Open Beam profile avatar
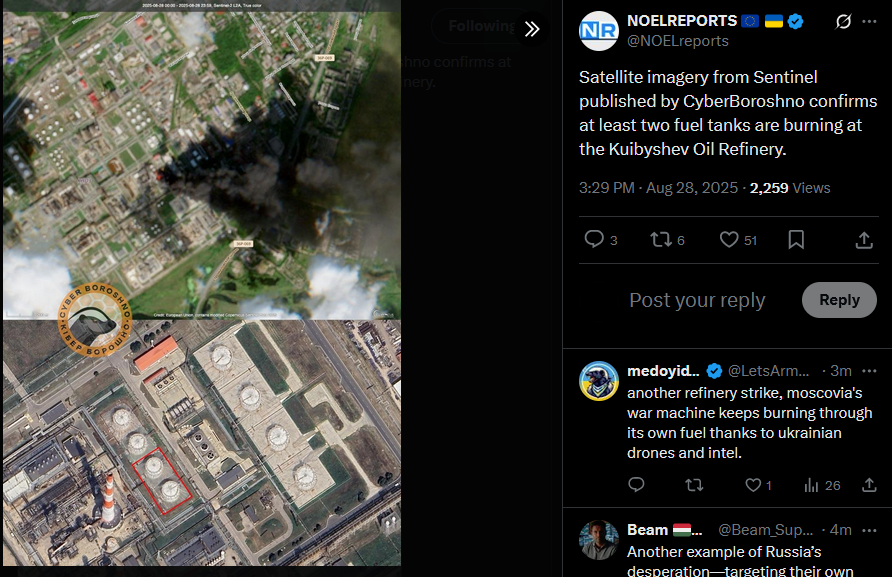The image size is (892, 577). click(x=598, y=540)
